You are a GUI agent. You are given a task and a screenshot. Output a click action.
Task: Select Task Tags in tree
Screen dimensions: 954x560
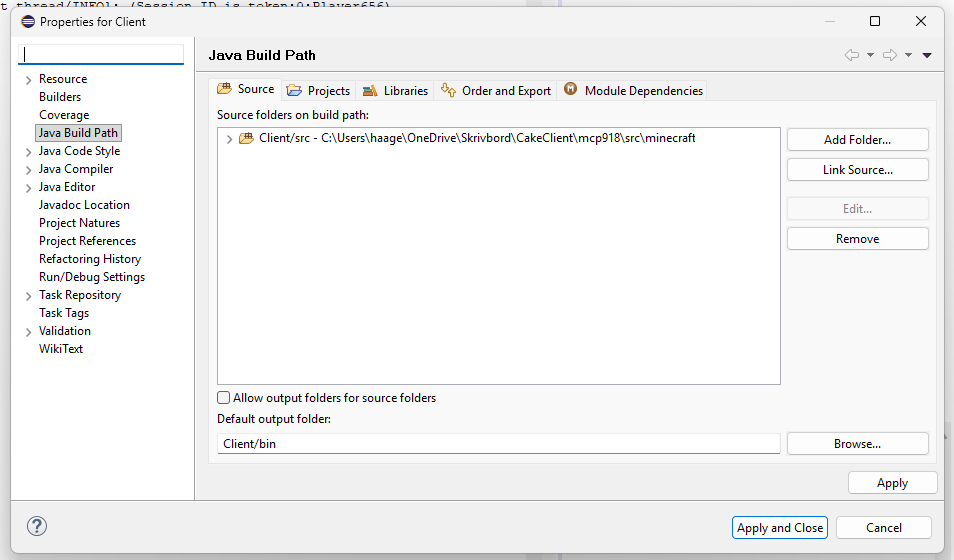[64, 313]
